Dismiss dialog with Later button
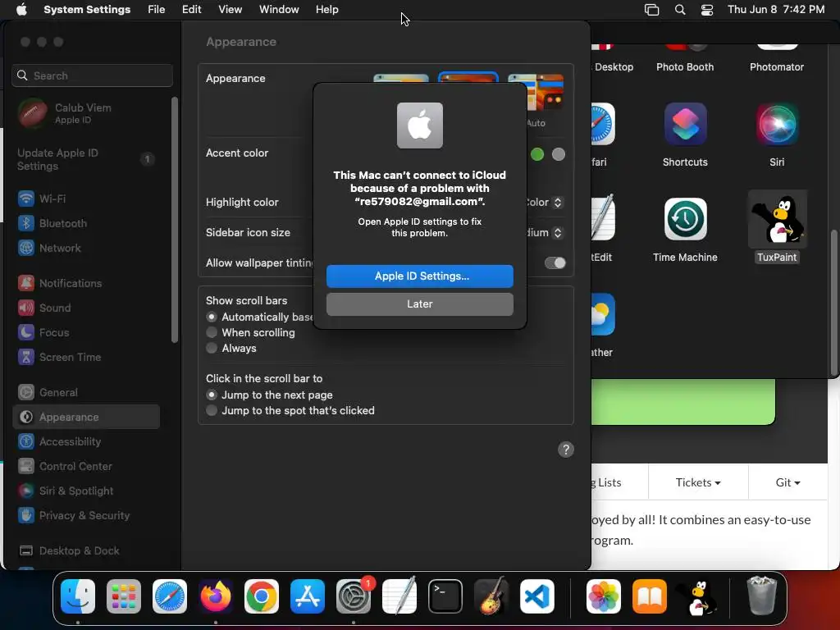 coord(419,304)
